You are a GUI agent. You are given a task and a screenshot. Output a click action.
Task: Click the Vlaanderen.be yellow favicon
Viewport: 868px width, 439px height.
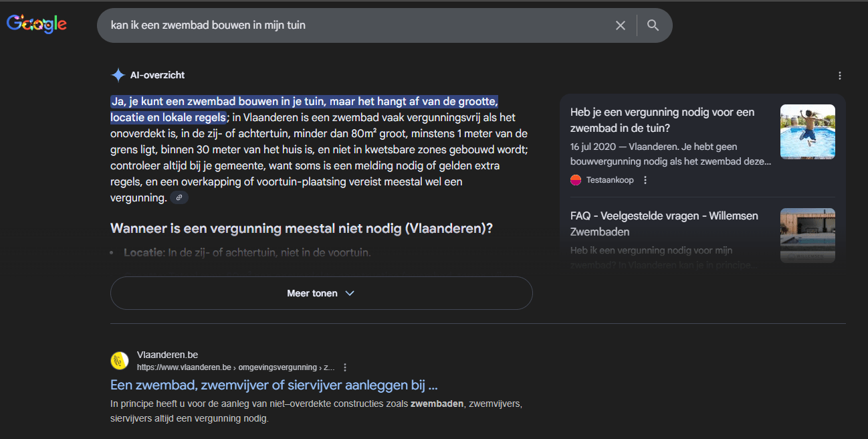[x=120, y=361]
